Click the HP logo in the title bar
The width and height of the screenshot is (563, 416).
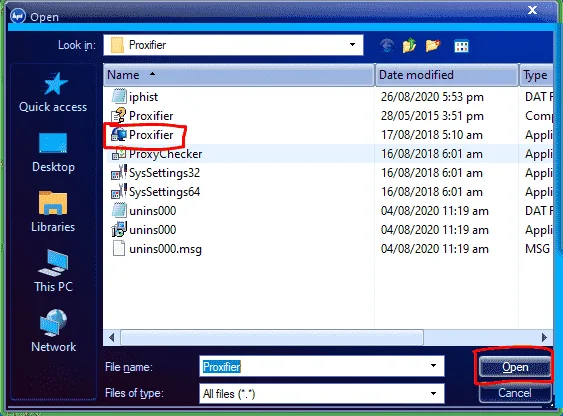(x=18, y=16)
